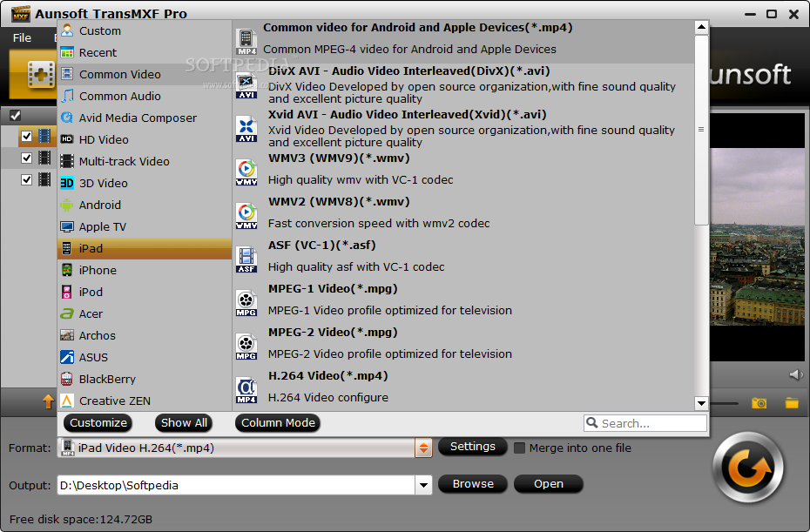This screenshot has width=810, height=532.
Task: Select the Avid Media Composer category
Action: [x=145, y=118]
